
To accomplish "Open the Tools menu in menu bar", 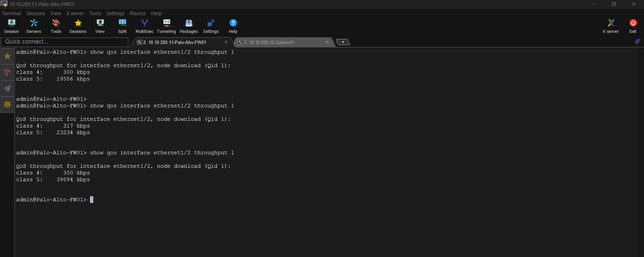I will [x=95, y=13].
